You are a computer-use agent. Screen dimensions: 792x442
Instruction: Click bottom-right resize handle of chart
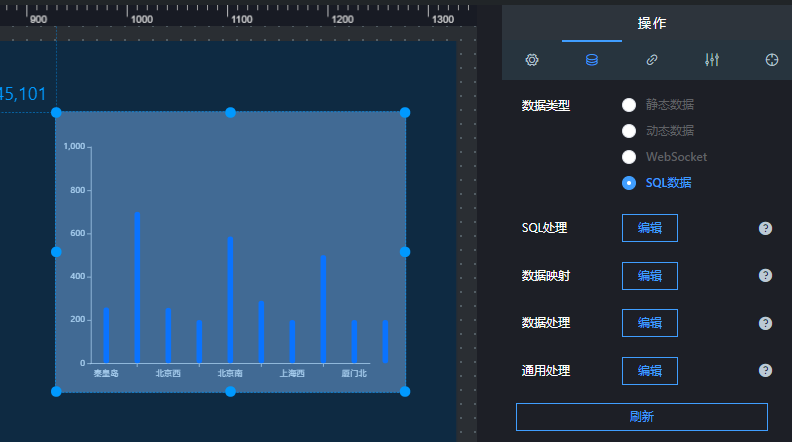click(x=405, y=391)
